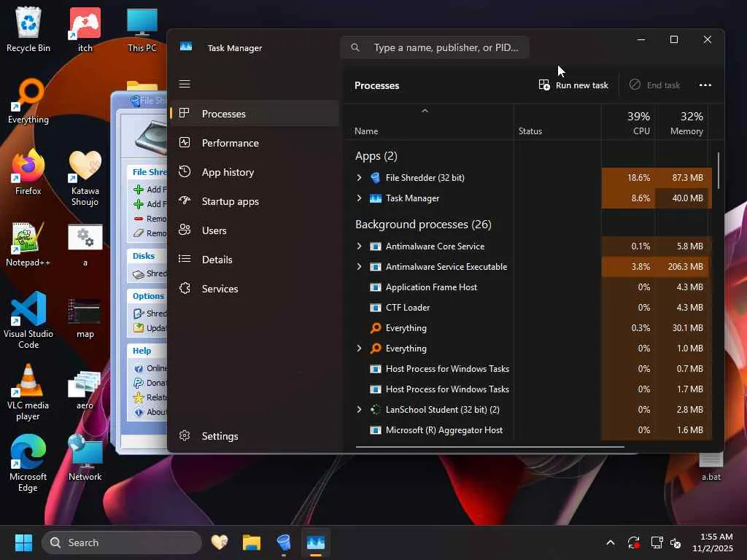Go to the Users page

pos(255,230)
